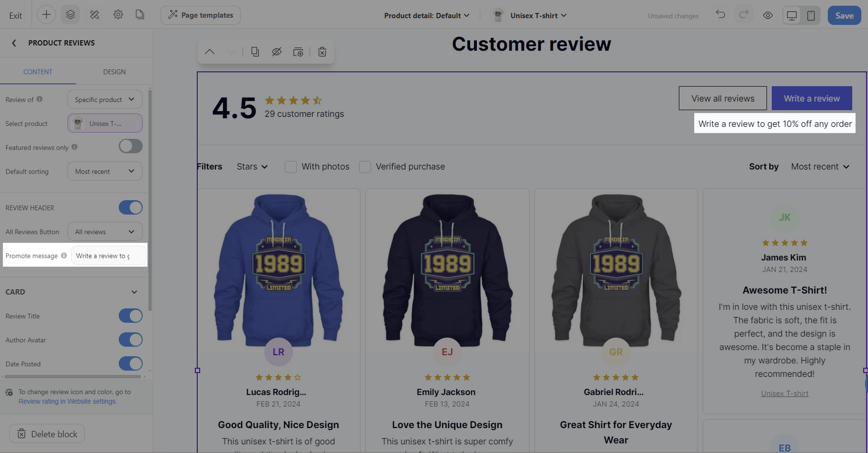Click View all reviews button
Screen dimensions: 868x453
(723, 98)
